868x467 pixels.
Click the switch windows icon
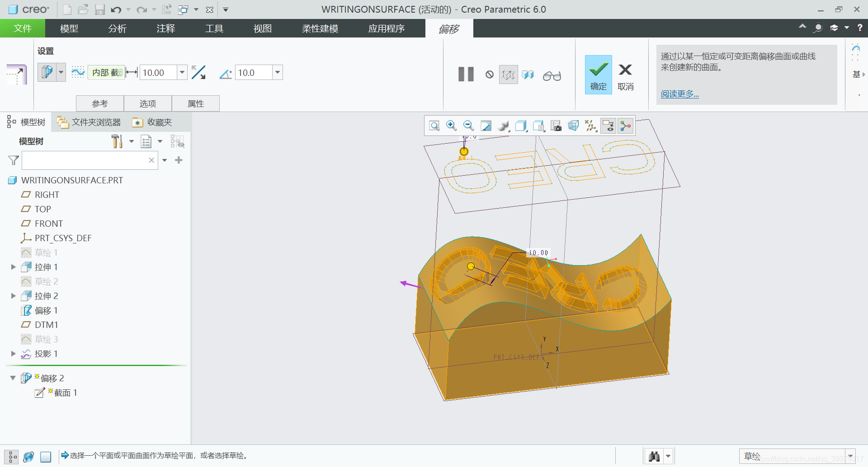point(183,9)
